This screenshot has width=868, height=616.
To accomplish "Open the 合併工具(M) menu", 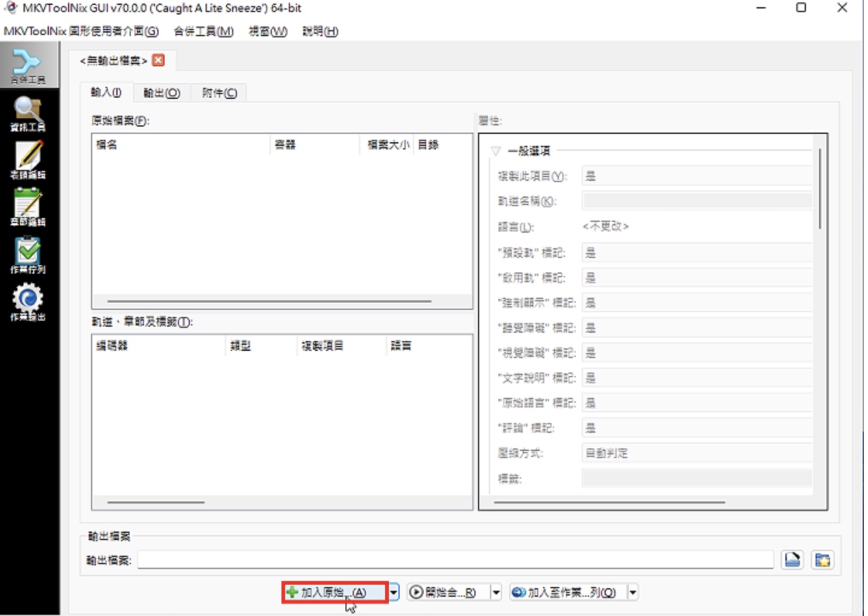I will click(204, 31).
